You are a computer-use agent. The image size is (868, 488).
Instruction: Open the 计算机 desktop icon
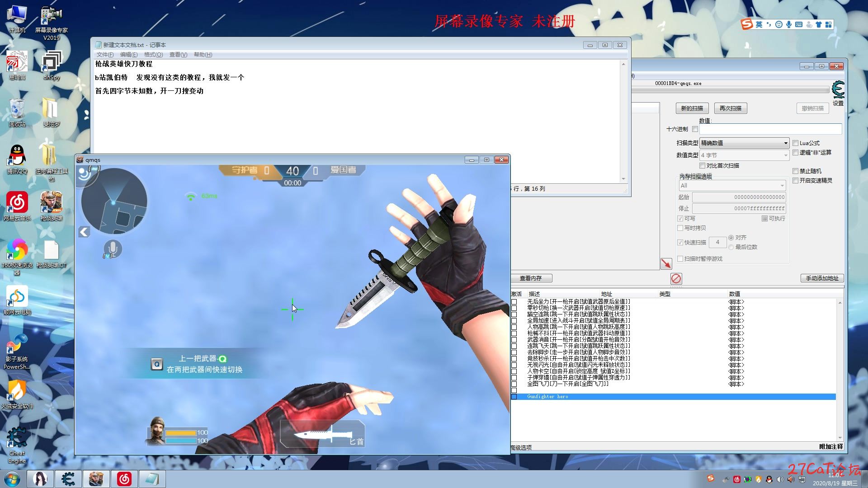tap(17, 19)
